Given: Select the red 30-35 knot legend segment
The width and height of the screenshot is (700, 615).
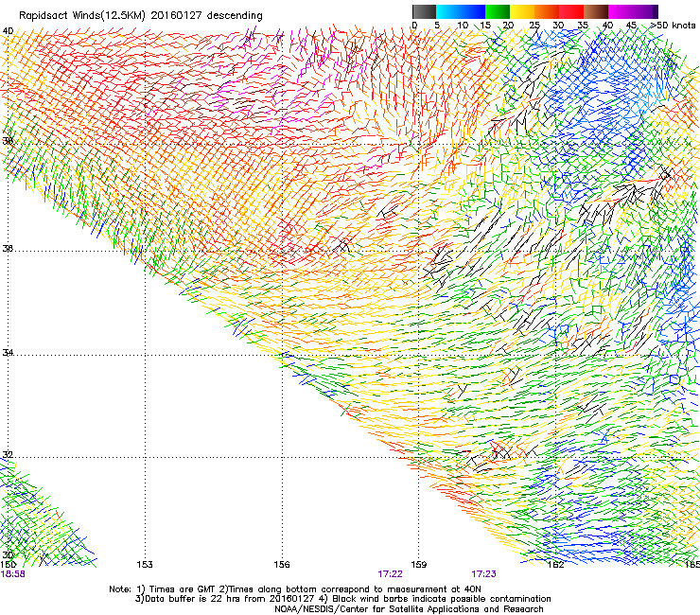Looking at the screenshot, I should click(571, 11).
